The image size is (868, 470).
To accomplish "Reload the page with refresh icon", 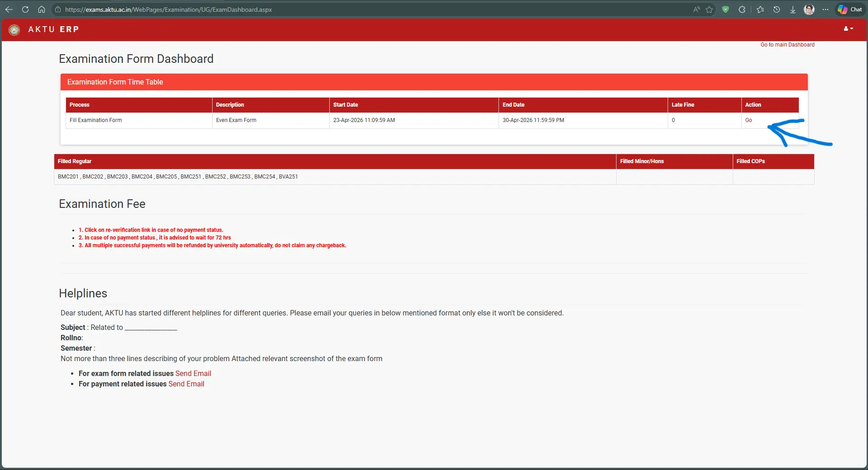I will pyautogui.click(x=25, y=9).
